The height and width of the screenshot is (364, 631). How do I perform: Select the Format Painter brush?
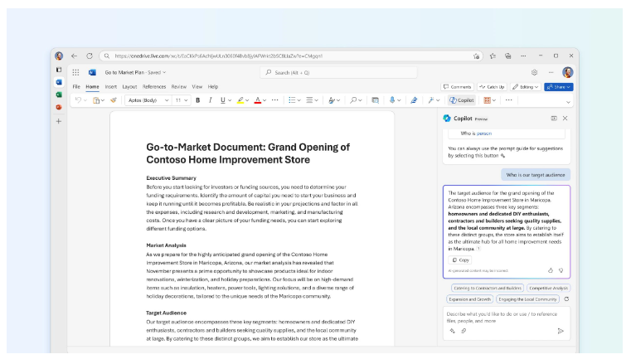pos(114,100)
